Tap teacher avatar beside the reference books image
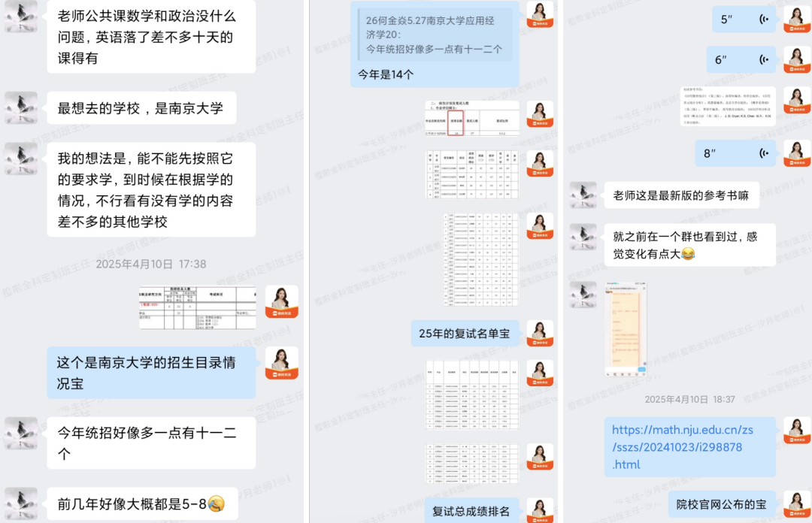The image size is (812, 523). point(796,100)
